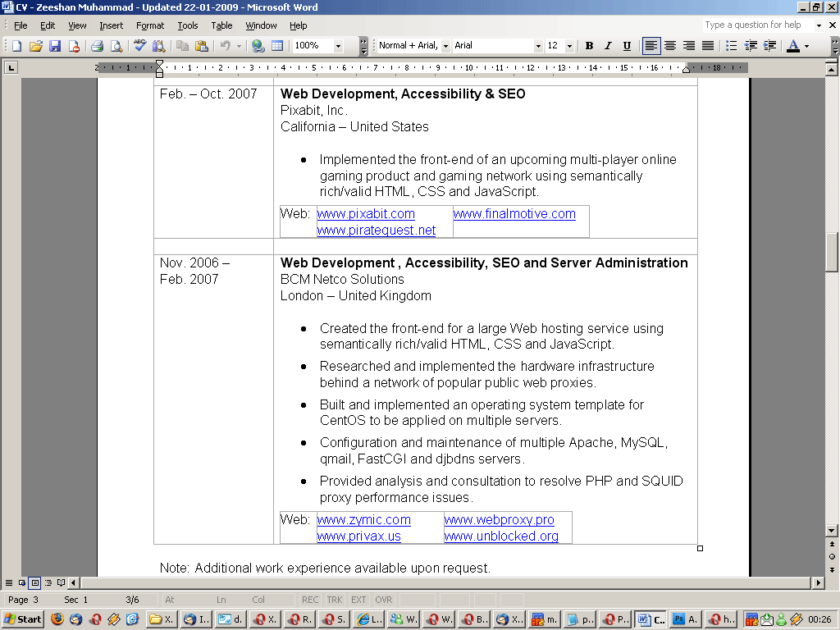Expand the Zoom percentage dropdown
Screen dimensions: 840x630
[x=339, y=46]
